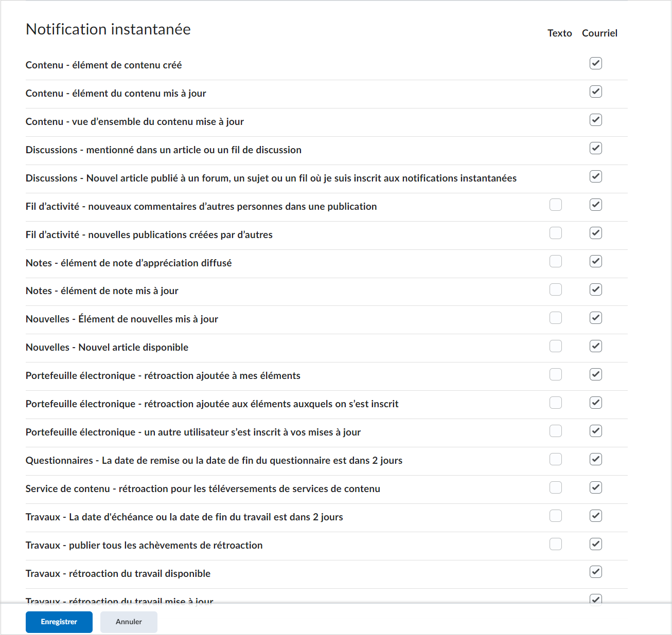The width and height of the screenshot is (672, 635).
Task: Enable Texto for Nouvelles - Nouvel article disponible
Action: coord(555,346)
